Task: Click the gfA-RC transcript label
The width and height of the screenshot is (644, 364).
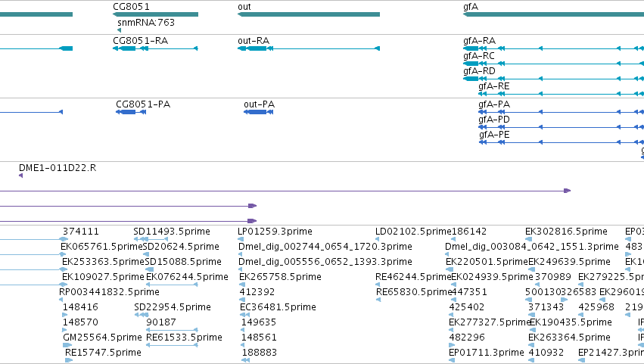Action: 479,56
